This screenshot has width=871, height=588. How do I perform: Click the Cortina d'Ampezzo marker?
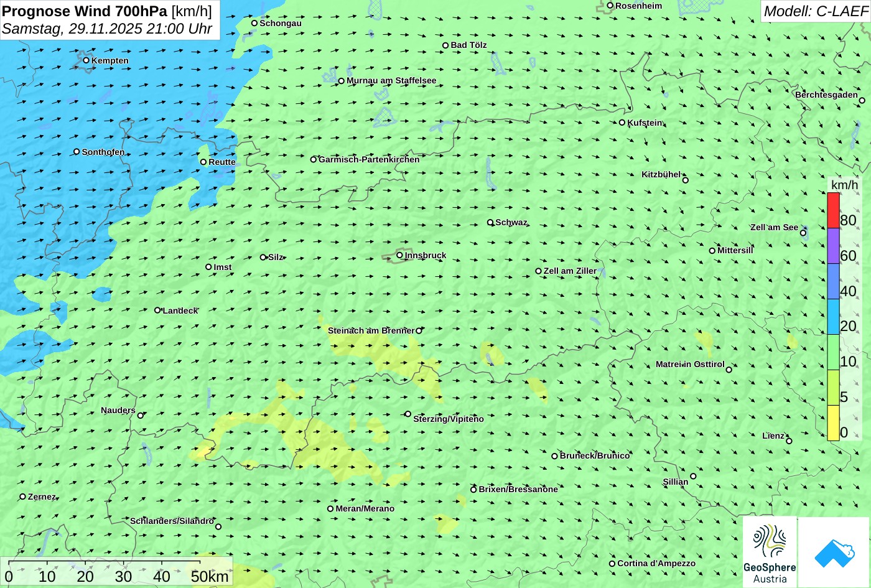click(612, 564)
